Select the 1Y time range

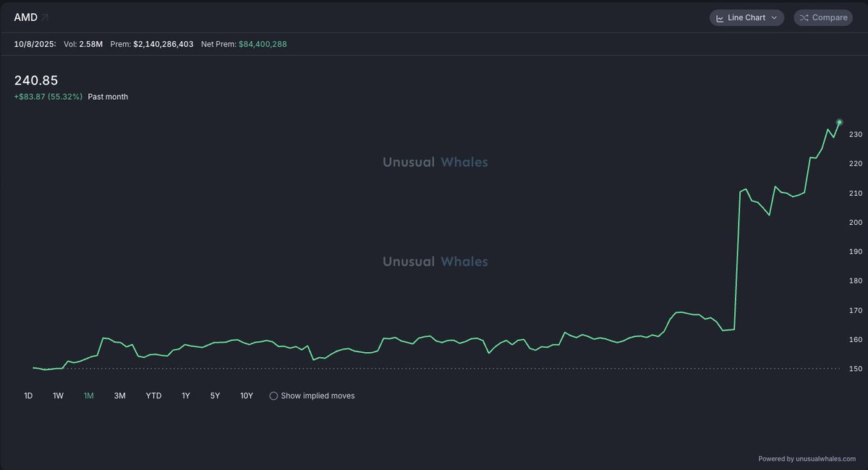186,396
